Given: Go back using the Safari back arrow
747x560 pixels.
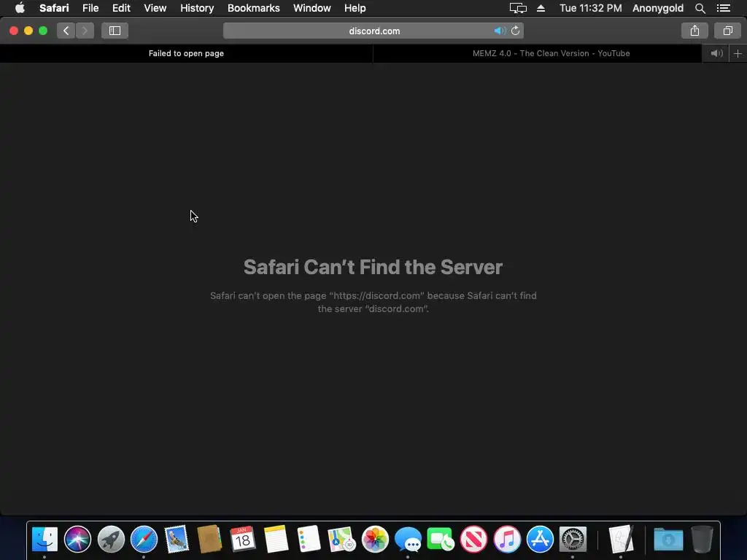Looking at the screenshot, I should click(x=66, y=31).
